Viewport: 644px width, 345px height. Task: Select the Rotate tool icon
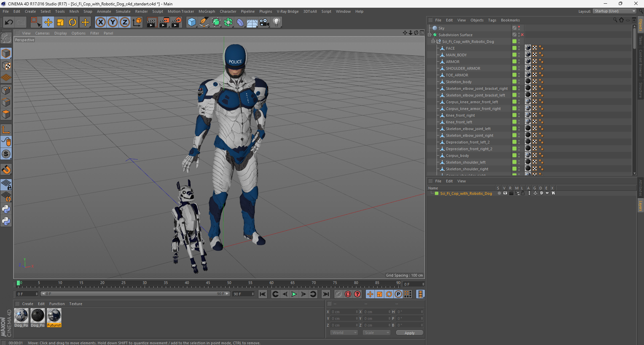click(x=72, y=22)
